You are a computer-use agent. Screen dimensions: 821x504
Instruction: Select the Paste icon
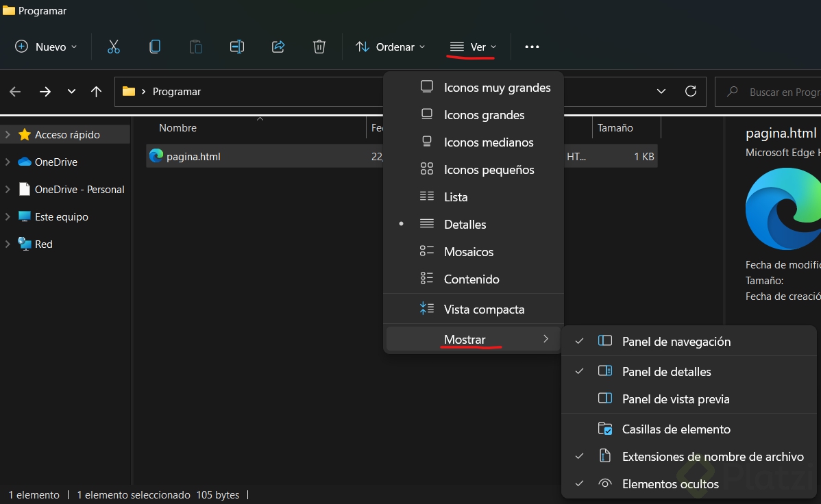(x=195, y=47)
